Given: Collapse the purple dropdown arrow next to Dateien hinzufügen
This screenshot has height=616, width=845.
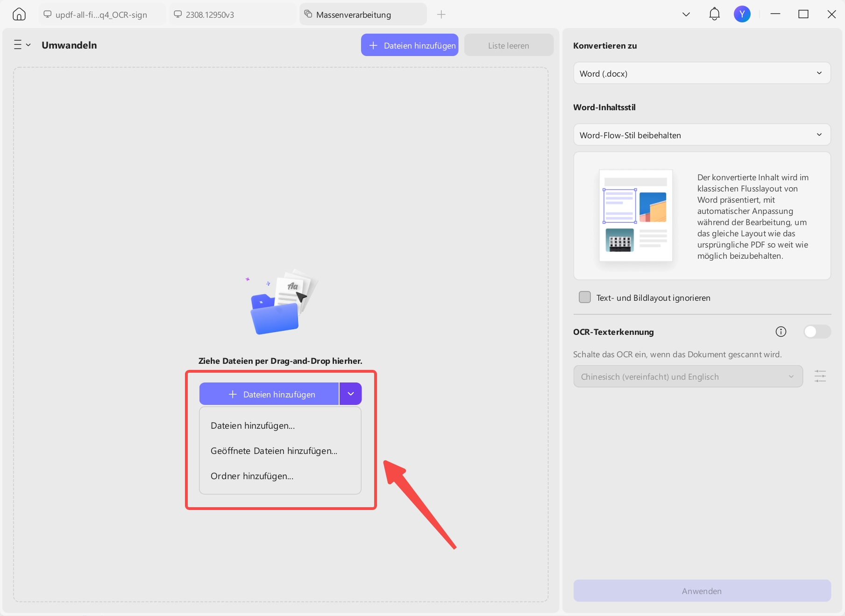Looking at the screenshot, I should pyautogui.click(x=351, y=394).
